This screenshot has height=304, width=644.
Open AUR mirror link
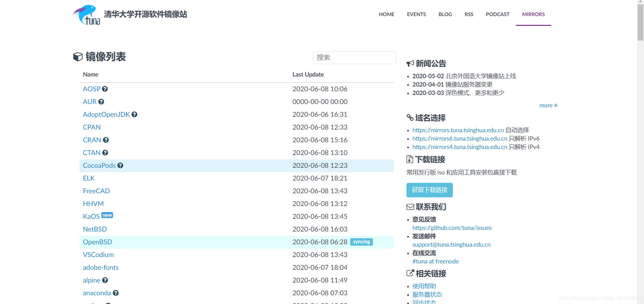(x=90, y=102)
